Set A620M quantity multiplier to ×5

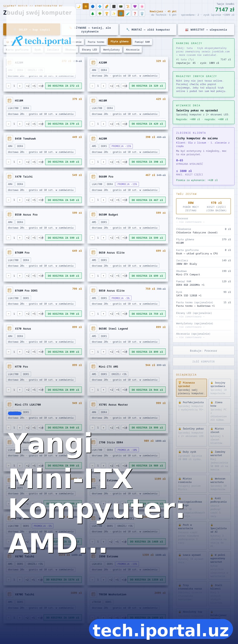click(118, 162)
